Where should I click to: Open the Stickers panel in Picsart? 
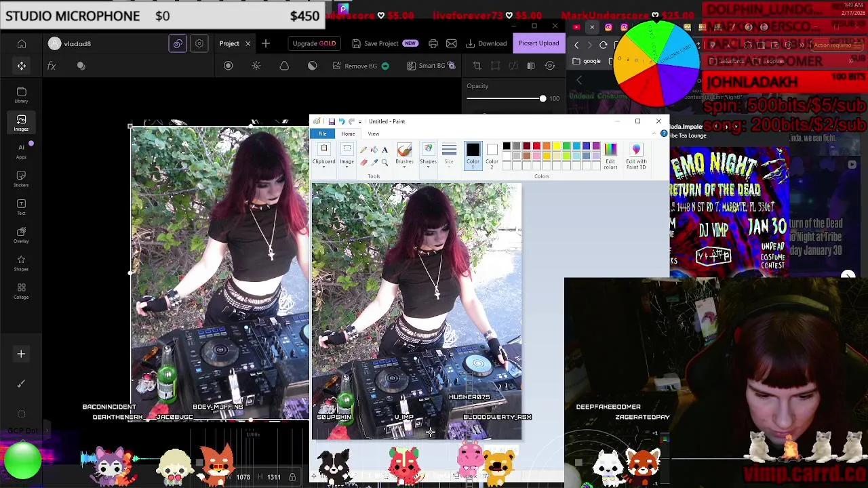[21, 179]
